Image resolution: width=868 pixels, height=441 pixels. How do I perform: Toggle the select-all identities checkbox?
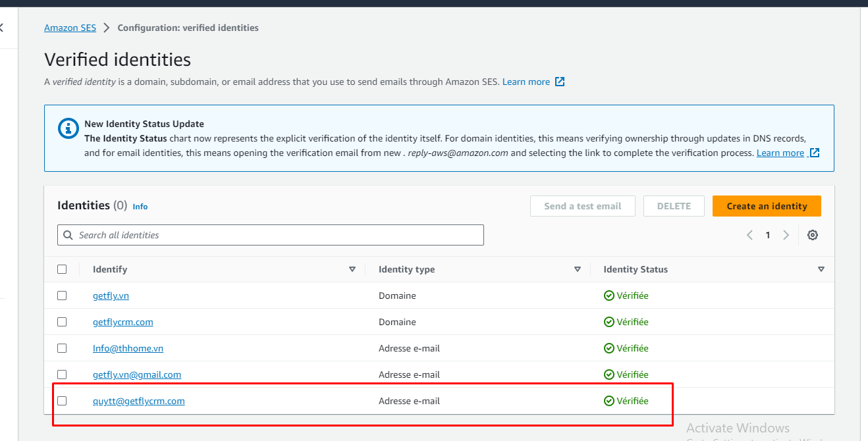(x=62, y=269)
